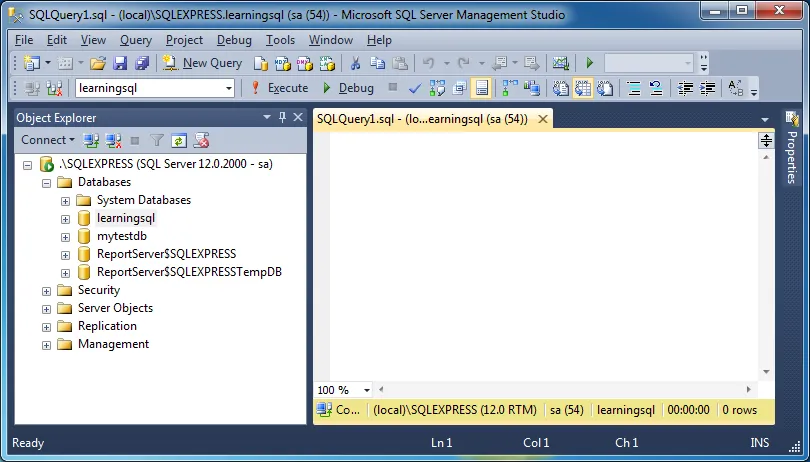Comment out selected lines icon
The width and height of the screenshot is (810, 462).
point(634,88)
